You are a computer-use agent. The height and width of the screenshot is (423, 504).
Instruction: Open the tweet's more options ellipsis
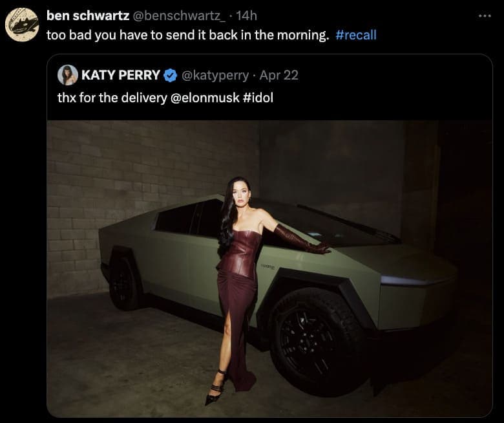point(485,16)
